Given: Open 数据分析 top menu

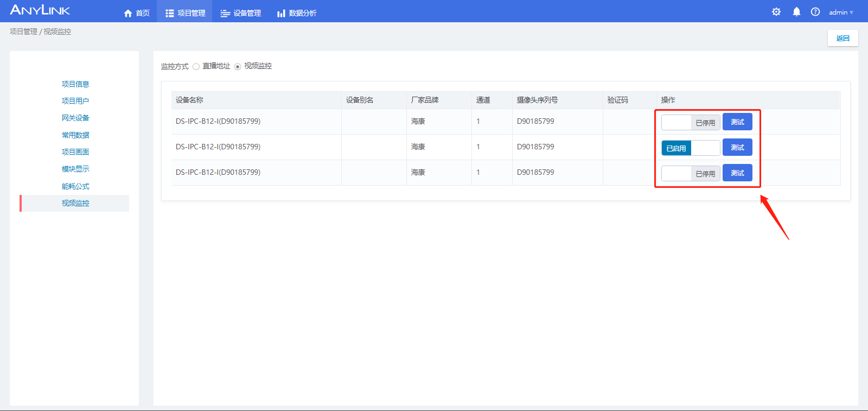Looking at the screenshot, I should point(297,13).
